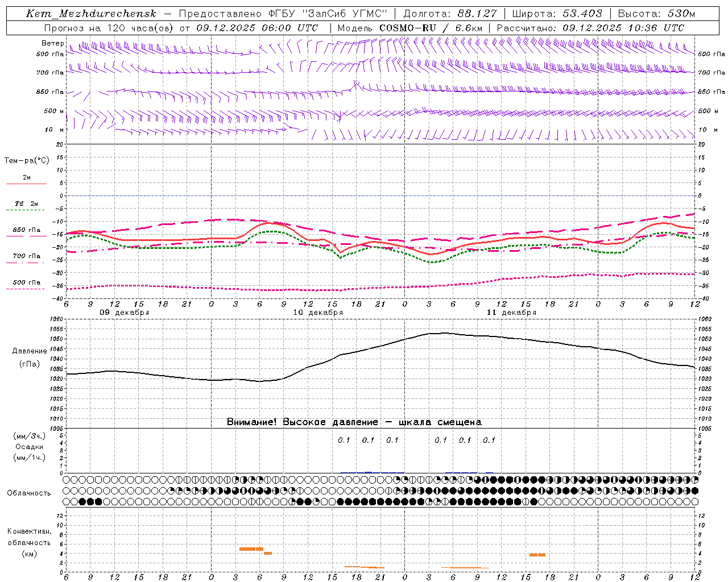The height and width of the screenshot is (582, 728).
Task: Click the Внимание! Высокое давление warning text
Action: [x=354, y=422]
